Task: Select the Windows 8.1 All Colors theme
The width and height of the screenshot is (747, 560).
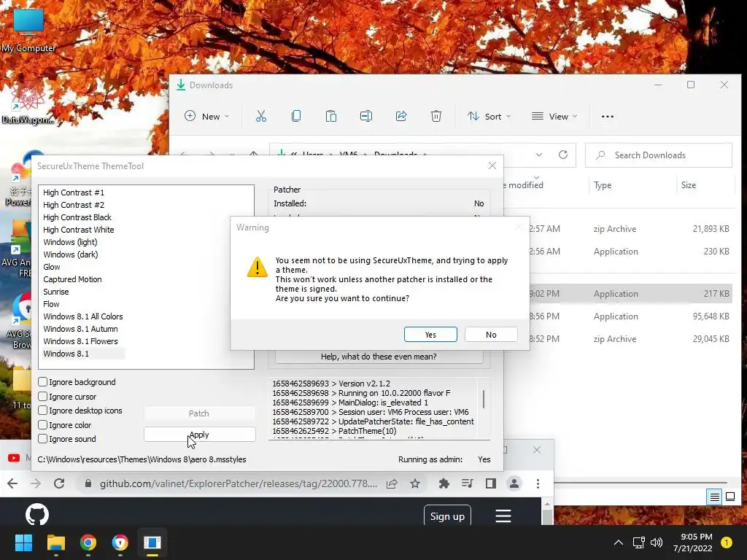Action: pos(83,316)
